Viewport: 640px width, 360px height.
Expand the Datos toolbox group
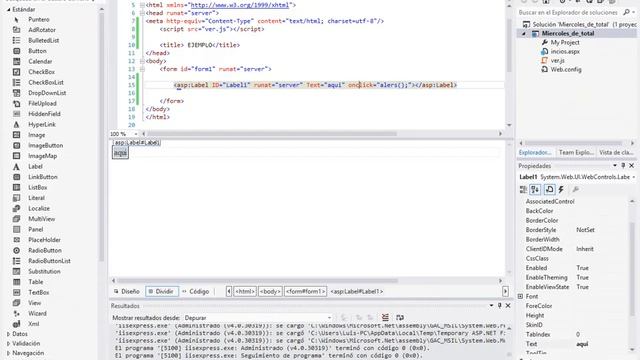[9, 334]
